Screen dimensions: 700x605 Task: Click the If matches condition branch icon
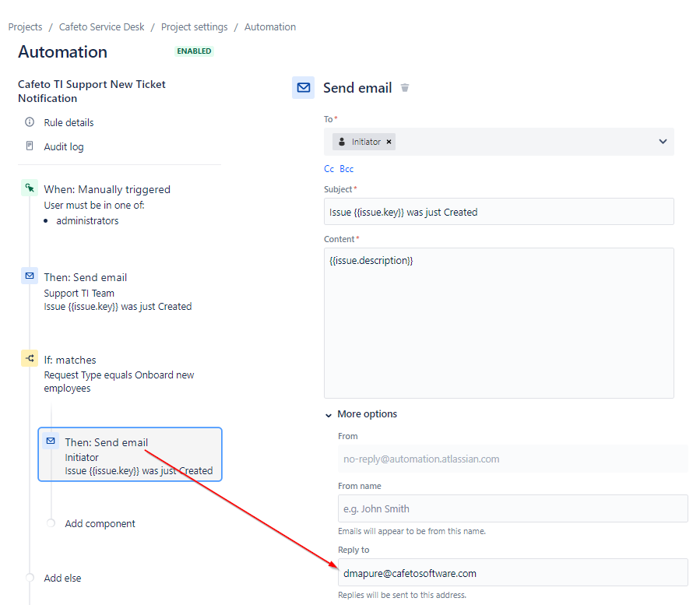click(30, 358)
